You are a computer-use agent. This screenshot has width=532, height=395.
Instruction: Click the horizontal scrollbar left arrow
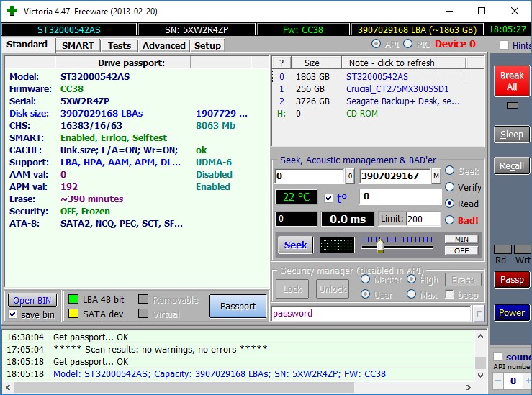coord(8,387)
